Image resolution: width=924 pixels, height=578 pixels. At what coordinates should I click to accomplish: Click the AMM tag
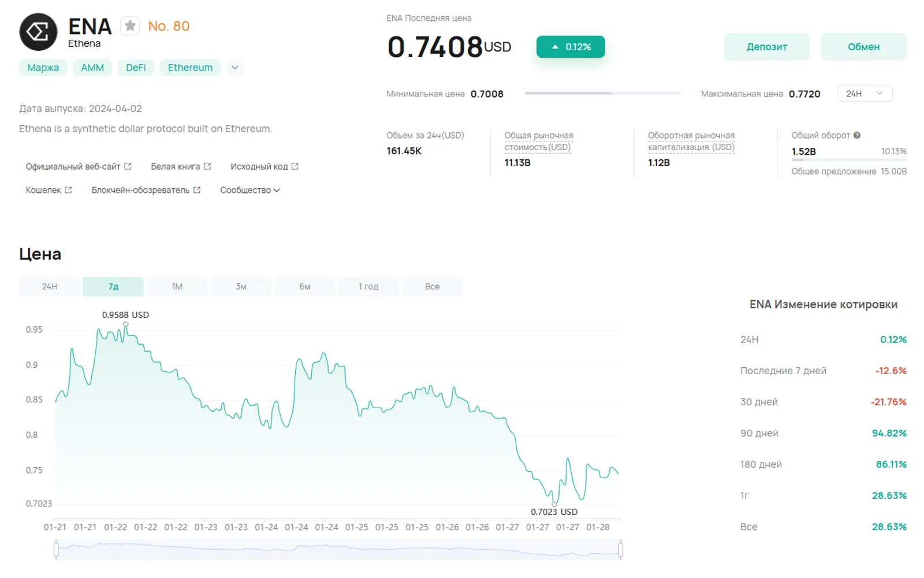[92, 68]
